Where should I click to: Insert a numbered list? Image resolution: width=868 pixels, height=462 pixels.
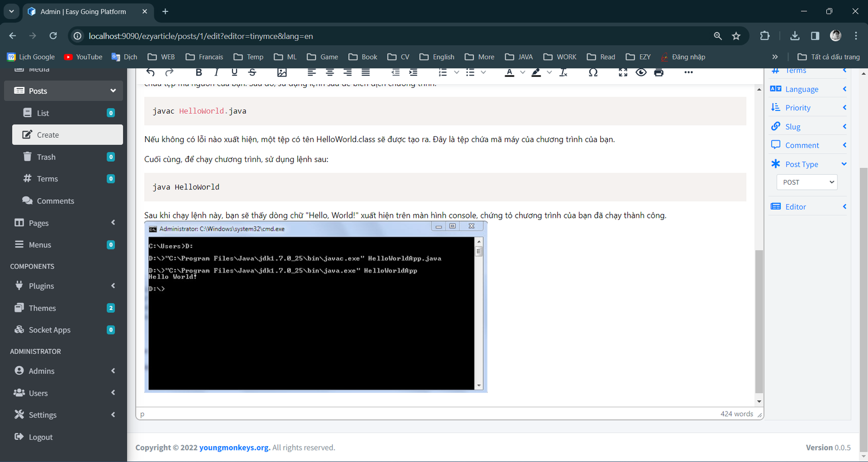443,72
